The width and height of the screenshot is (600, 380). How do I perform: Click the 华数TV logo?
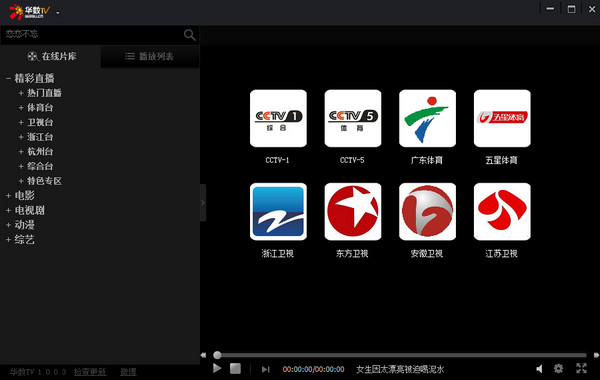pyautogui.click(x=29, y=12)
